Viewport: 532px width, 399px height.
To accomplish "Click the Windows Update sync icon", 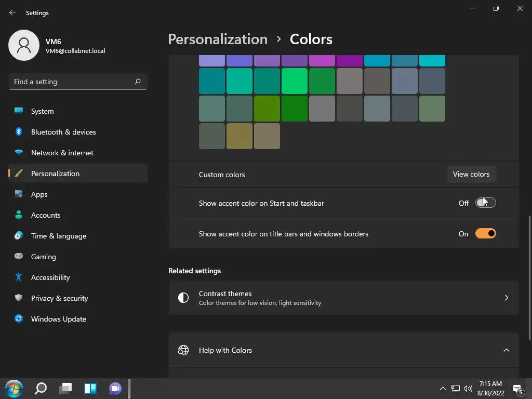I will click(19, 319).
